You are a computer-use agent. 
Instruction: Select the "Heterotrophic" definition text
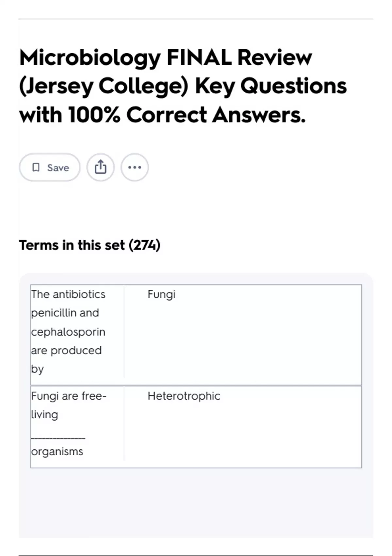[184, 396]
